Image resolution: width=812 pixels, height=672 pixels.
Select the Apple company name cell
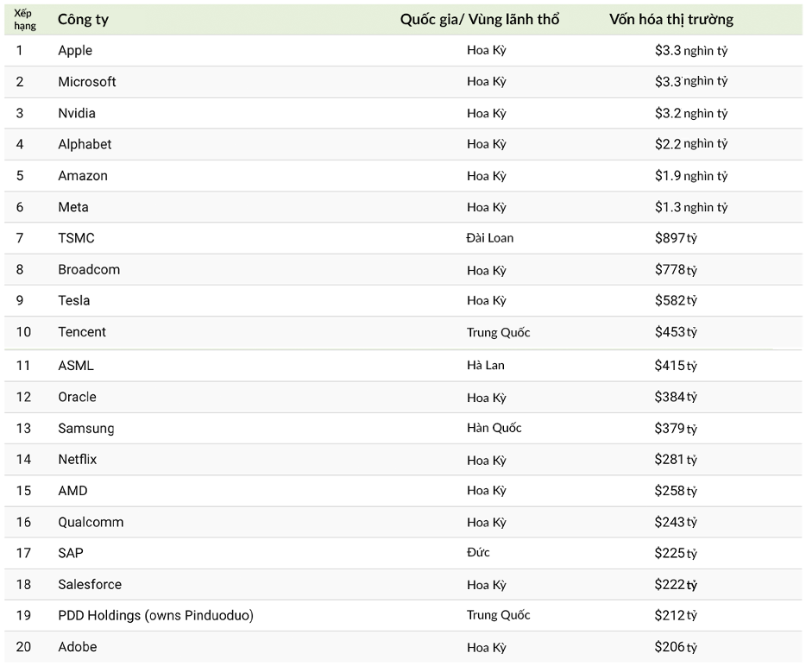[x=75, y=51]
